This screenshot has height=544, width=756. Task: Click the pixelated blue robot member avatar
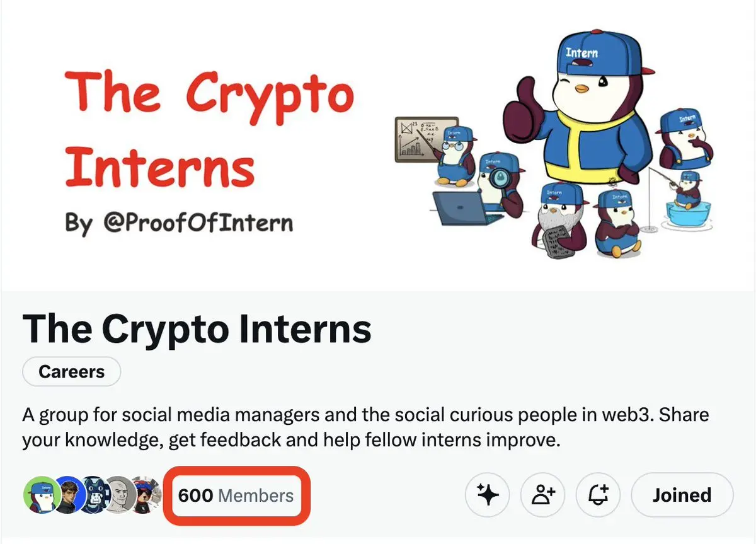point(94,495)
